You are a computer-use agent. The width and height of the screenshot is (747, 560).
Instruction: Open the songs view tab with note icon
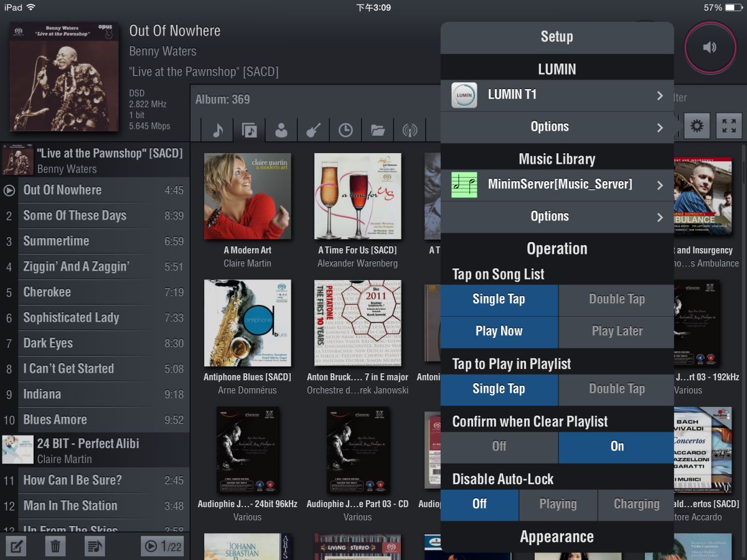coord(217,129)
